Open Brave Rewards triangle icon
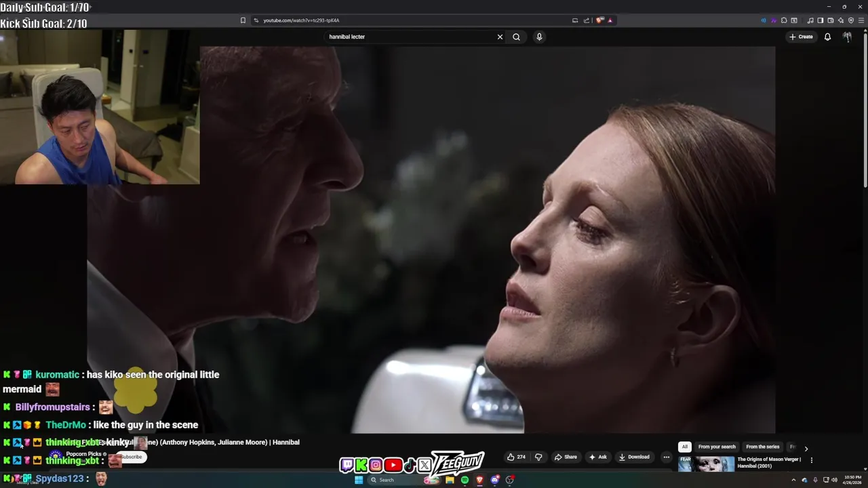The width and height of the screenshot is (868, 488). tap(610, 20)
